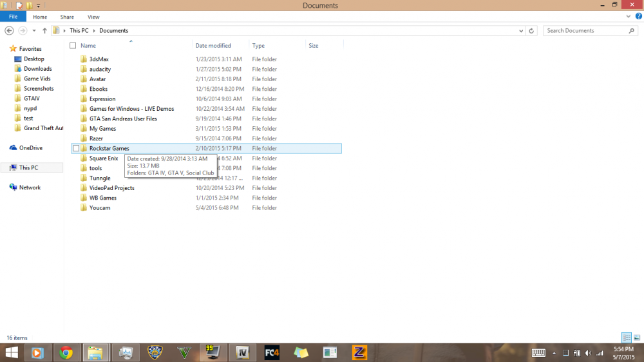Open Favorites in the navigation pane

[30, 48]
